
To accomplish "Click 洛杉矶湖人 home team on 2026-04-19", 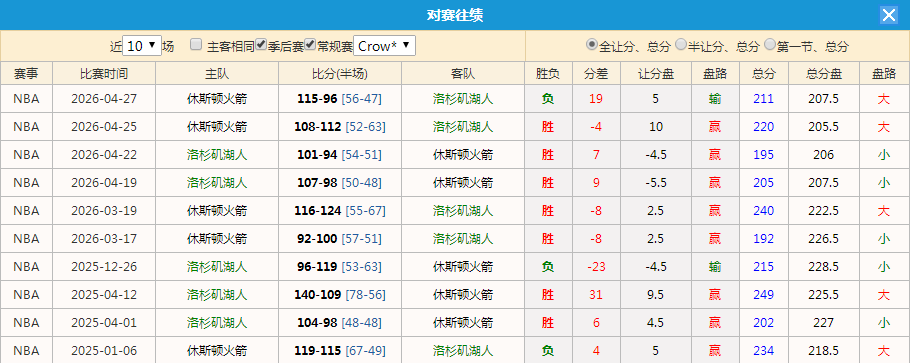I will (x=217, y=182).
